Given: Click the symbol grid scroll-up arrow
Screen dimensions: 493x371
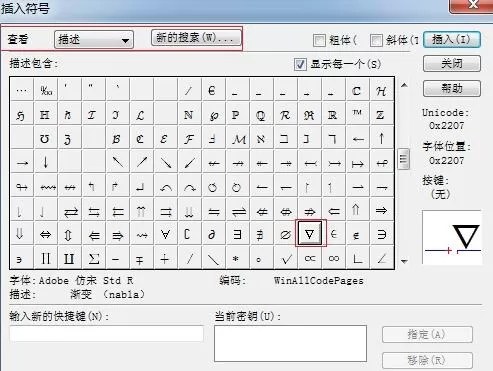Looking at the screenshot, I should point(404,85).
